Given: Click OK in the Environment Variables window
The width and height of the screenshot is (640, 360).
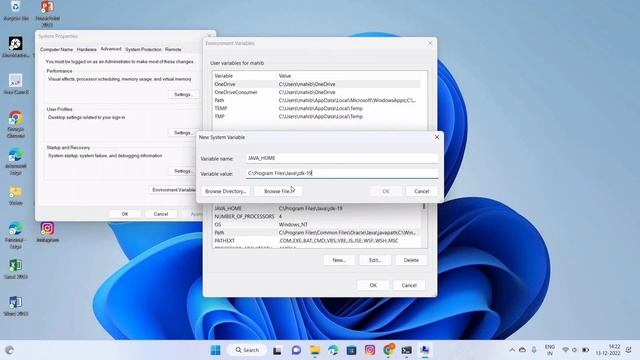Looking at the screenshot, I should click(373, 285).
